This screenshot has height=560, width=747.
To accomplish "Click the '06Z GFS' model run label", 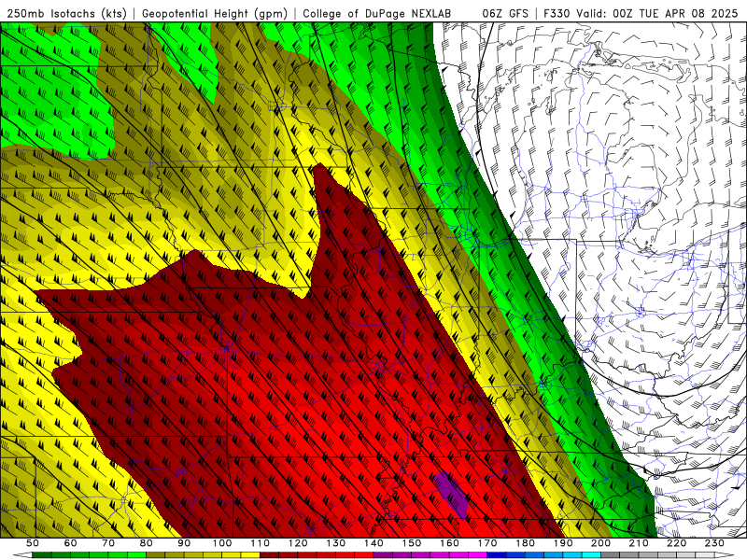I will pyautogui.click(x=505, y=14).
